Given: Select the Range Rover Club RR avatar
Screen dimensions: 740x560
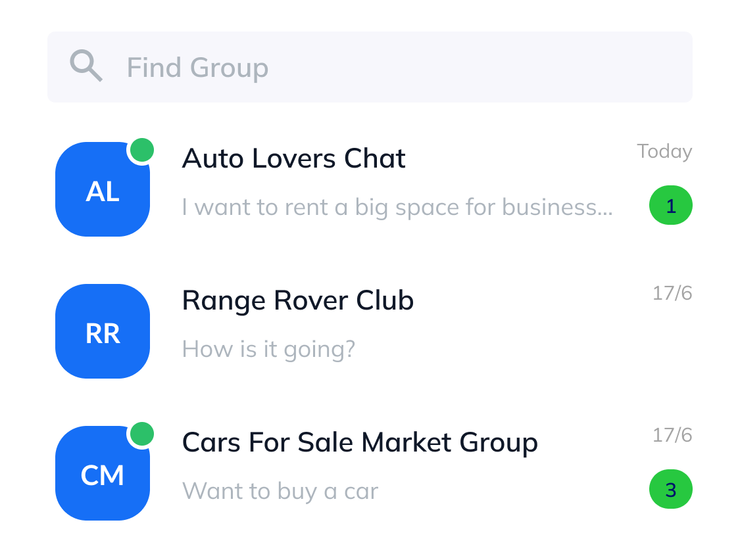Looking at the screenshot, I should click(103, 331).
